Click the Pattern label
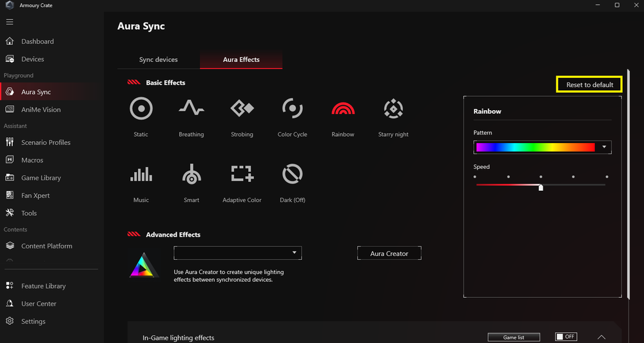 (x=483, y=133)
